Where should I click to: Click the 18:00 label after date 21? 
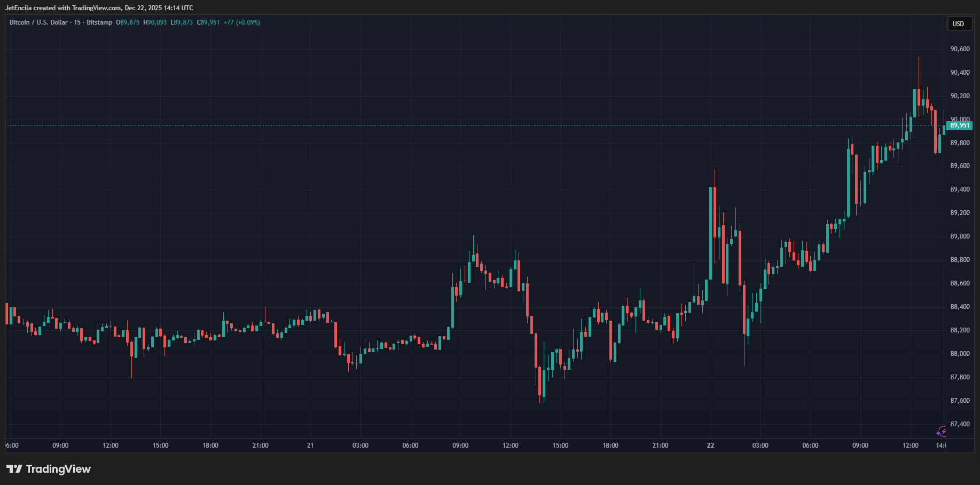tap(610, 446)
